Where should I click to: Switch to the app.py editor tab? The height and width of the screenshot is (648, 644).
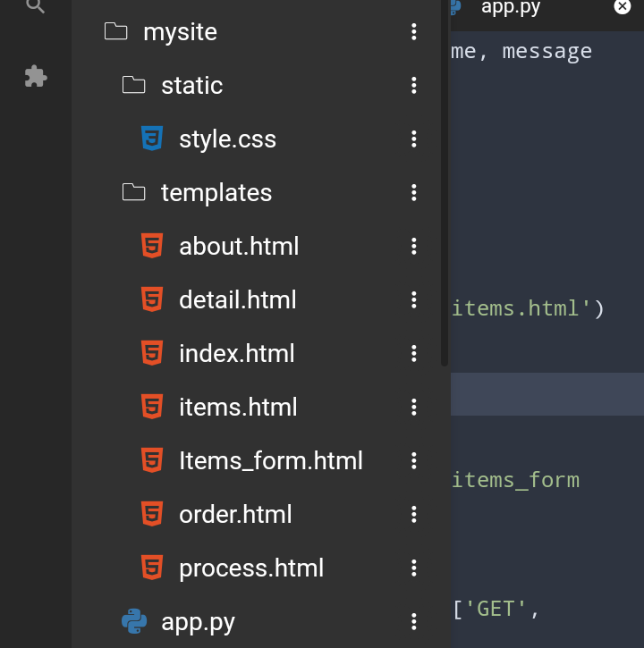pos(511,7)
